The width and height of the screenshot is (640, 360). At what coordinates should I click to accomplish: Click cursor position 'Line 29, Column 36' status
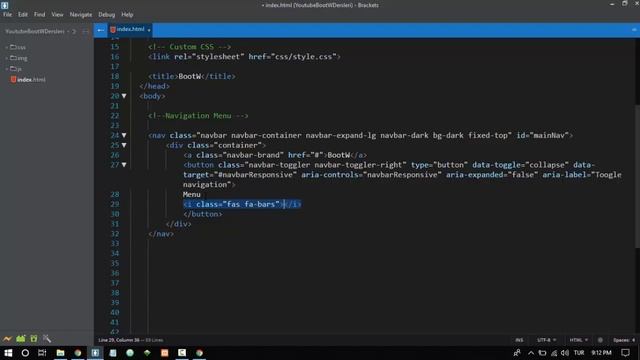click(x=119, y=340)
